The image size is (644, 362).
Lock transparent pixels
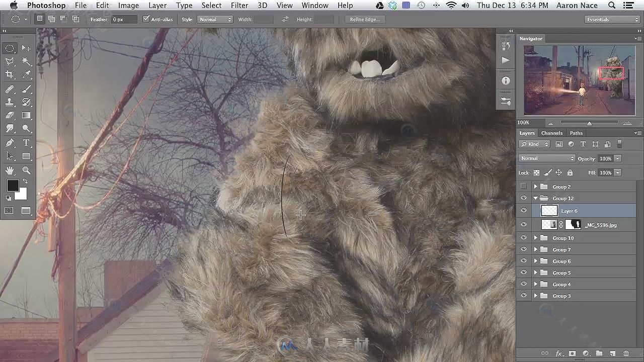coord(536,172)
